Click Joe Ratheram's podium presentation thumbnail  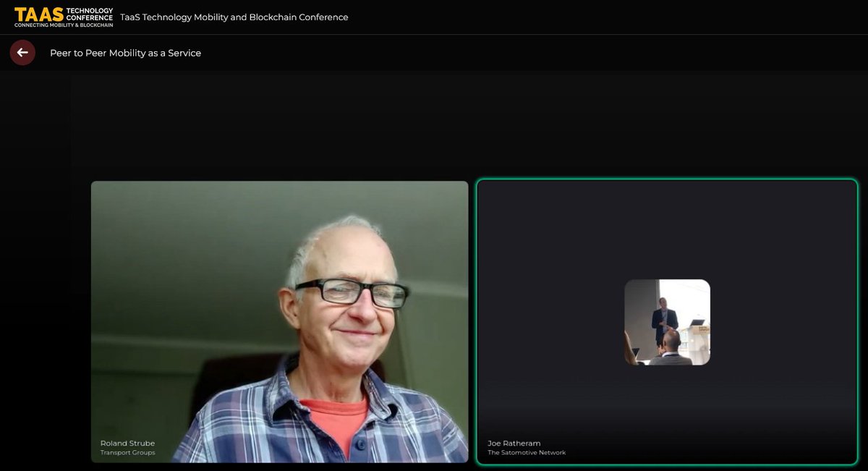pos(667,321)
